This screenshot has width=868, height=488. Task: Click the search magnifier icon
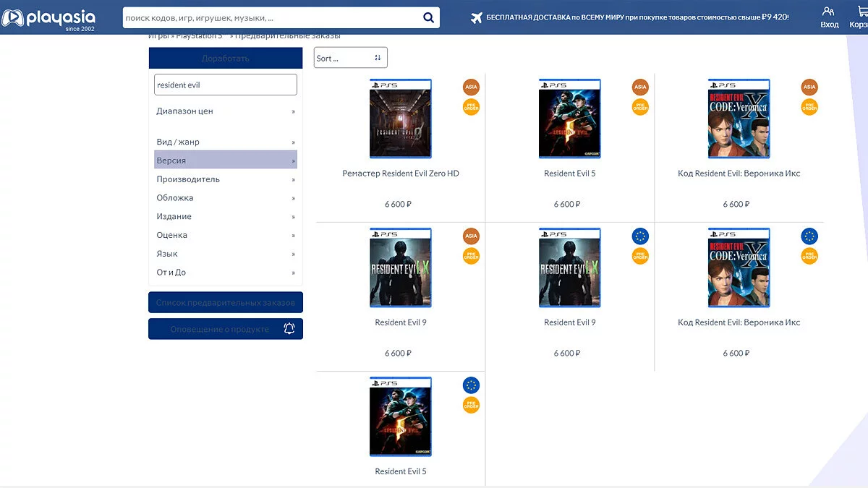pos(428,18)
